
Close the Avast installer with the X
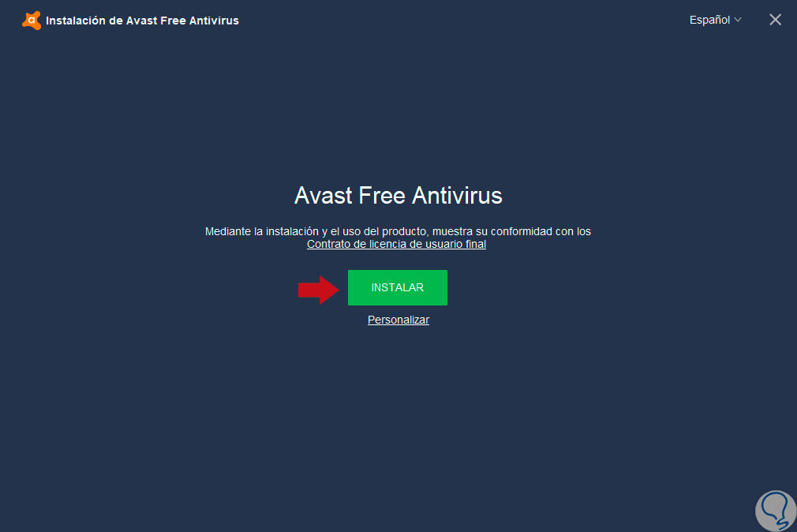click(775, 20)
